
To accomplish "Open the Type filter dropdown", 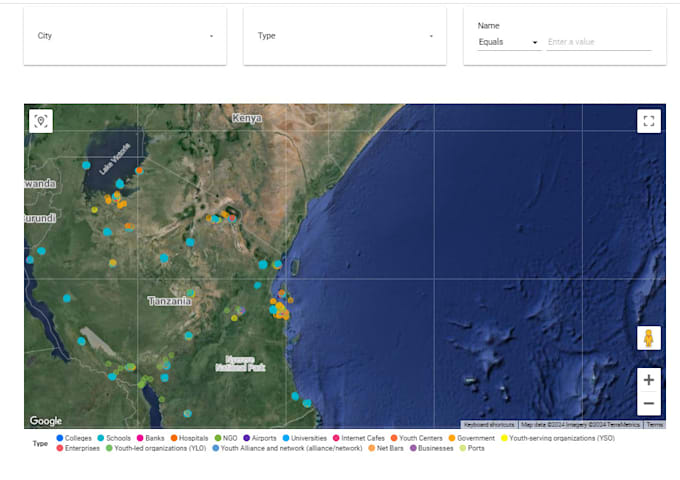I will [345, 36].
